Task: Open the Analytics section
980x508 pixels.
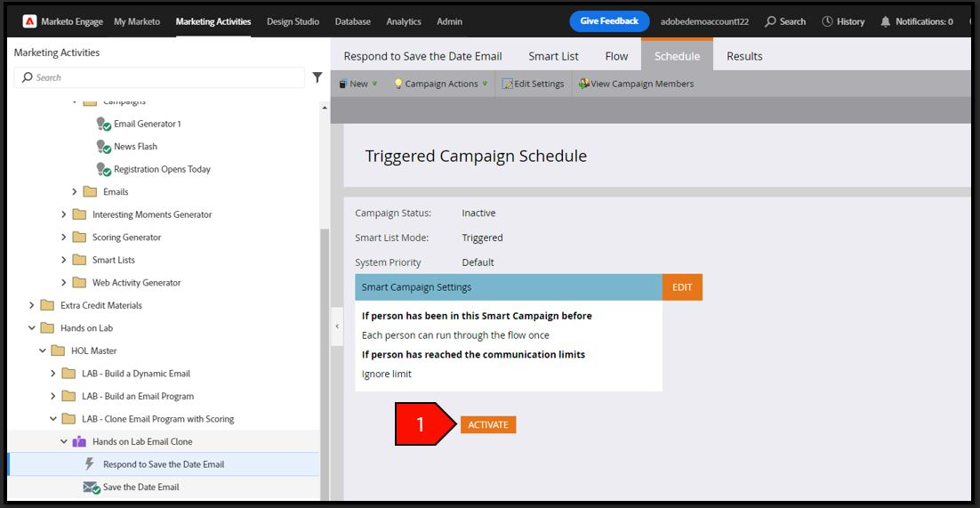Action: [x=404, y=21]
